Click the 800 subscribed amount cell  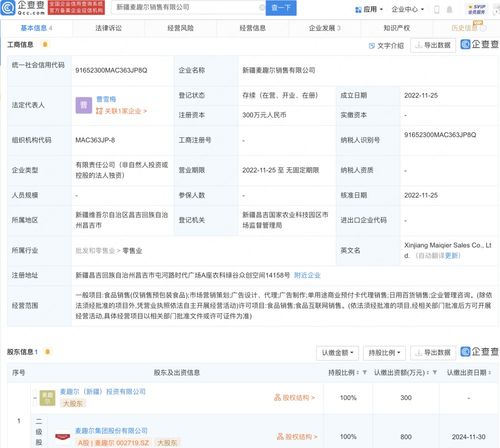(406, 437)
